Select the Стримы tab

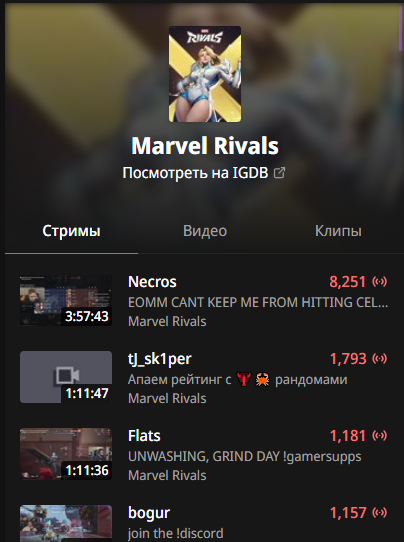(72, 231)
